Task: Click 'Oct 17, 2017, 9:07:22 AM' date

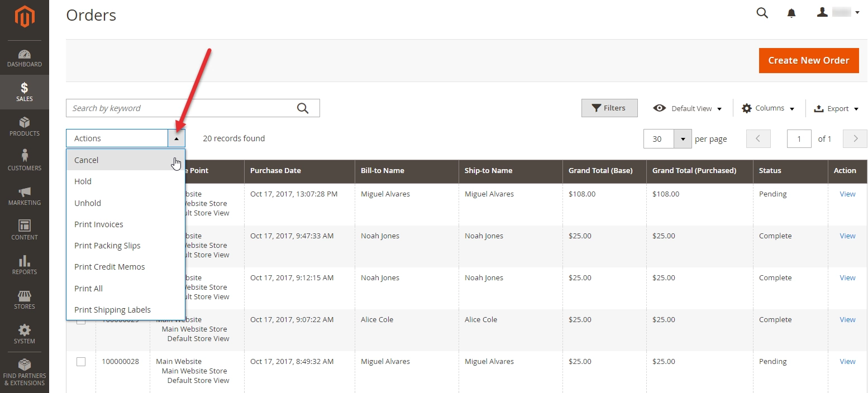Action: 292,320
